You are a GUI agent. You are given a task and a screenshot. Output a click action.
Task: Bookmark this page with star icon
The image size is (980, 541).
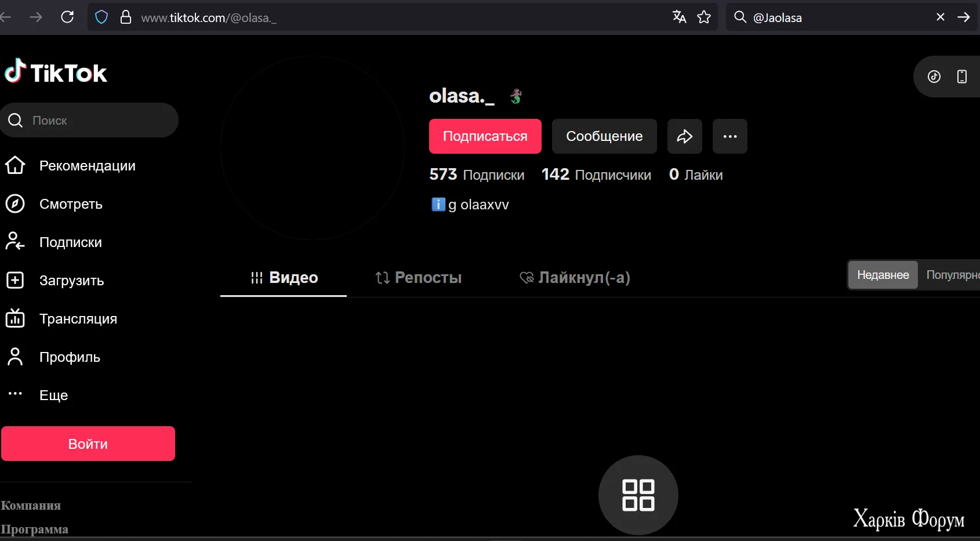[x=704, y=17]
